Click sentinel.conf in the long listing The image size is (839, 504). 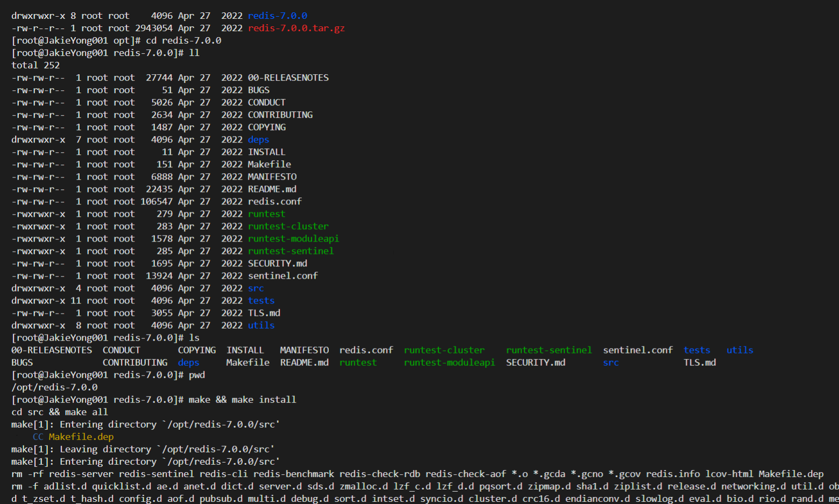pyautogui.click(x=283, y=275)
